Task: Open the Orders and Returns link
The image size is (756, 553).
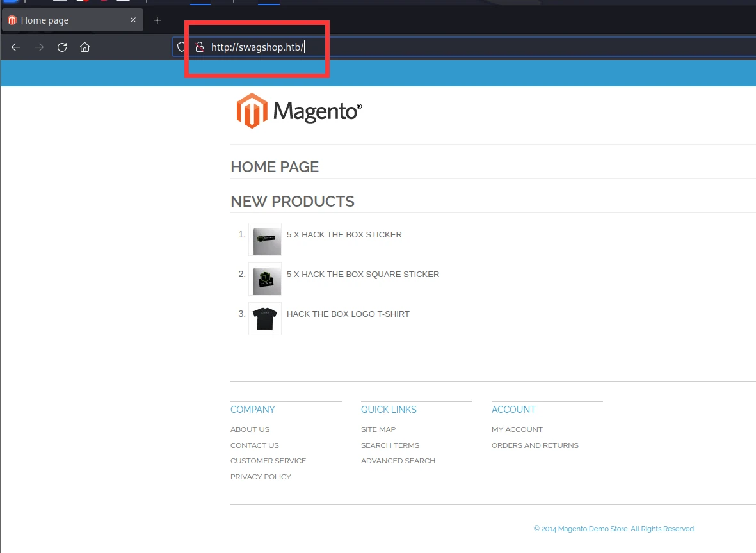Action: (x=535, y=445)
